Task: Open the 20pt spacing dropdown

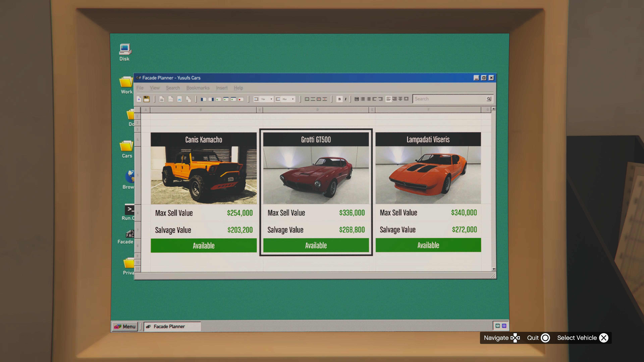Action: pyautogui.click(x=292, y=99)
